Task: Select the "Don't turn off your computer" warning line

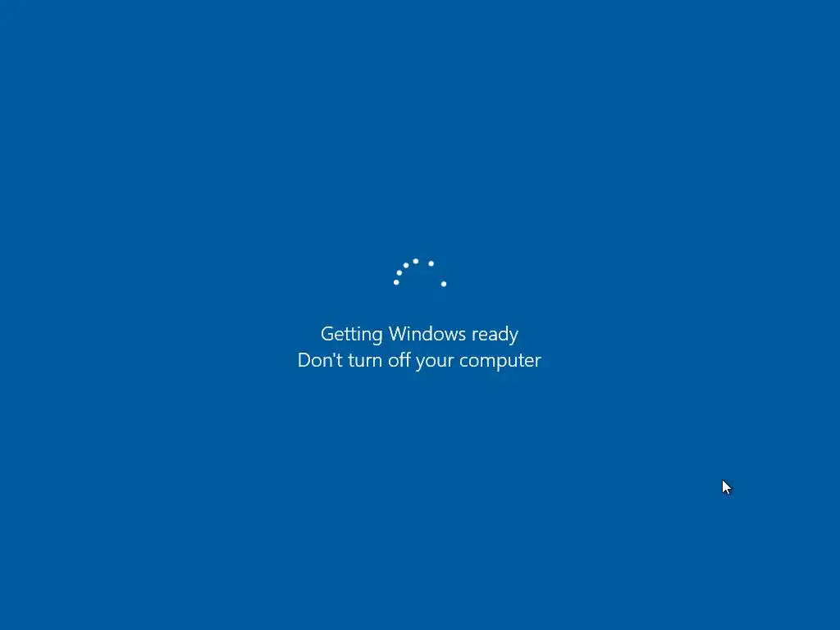Action: pos(419,361)
